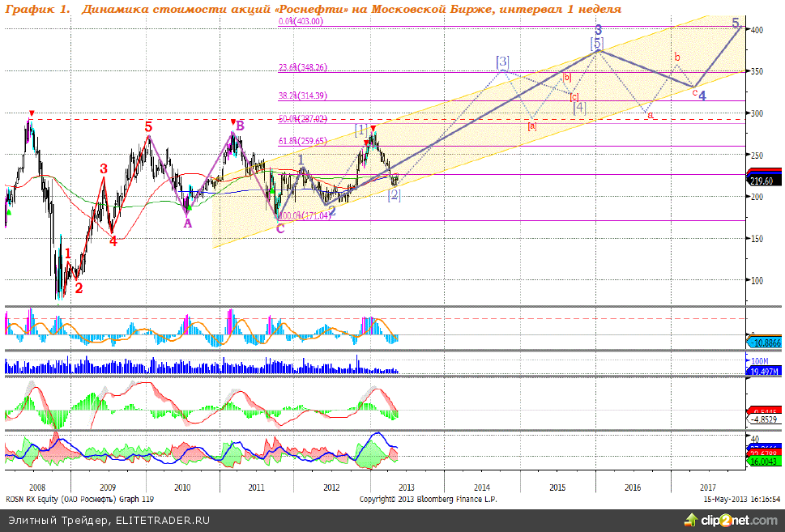Click the current price tag 219.60

(x=763, y=181)
